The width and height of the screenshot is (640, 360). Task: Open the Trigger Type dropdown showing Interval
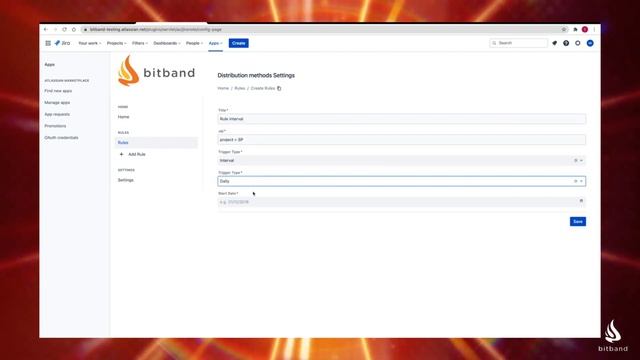(402, 160)
